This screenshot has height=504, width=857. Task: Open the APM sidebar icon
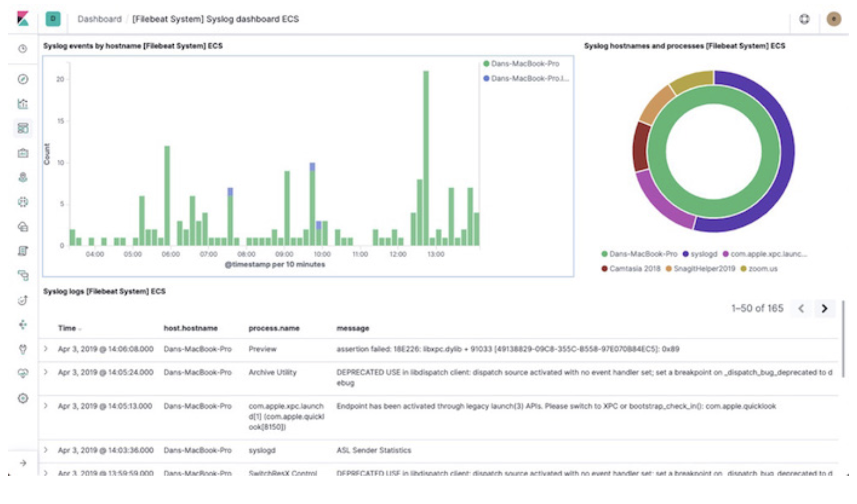(23, 275)
